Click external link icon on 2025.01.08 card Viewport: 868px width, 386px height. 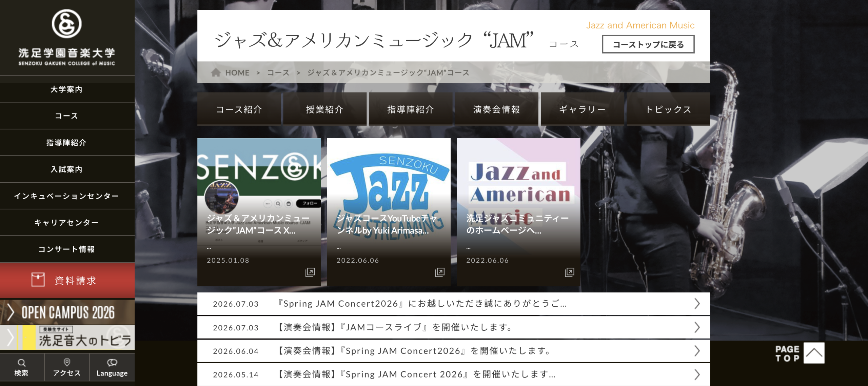(310, 272)
